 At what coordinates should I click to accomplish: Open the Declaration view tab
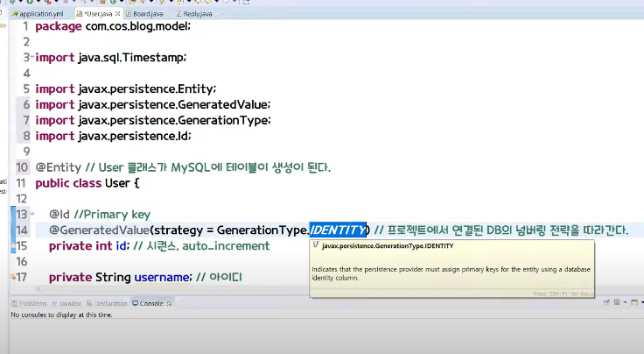coord(107,303)
